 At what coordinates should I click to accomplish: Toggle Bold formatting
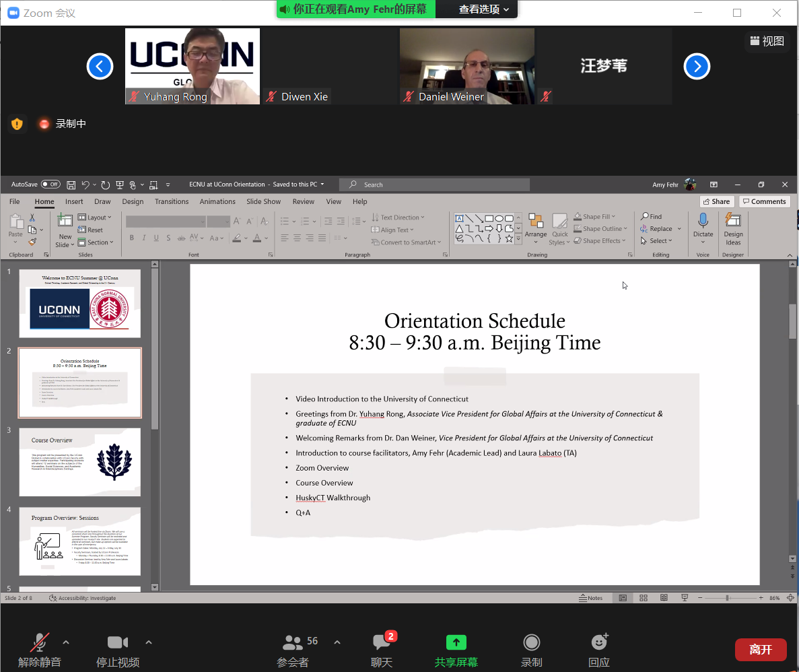pos(132,238)
